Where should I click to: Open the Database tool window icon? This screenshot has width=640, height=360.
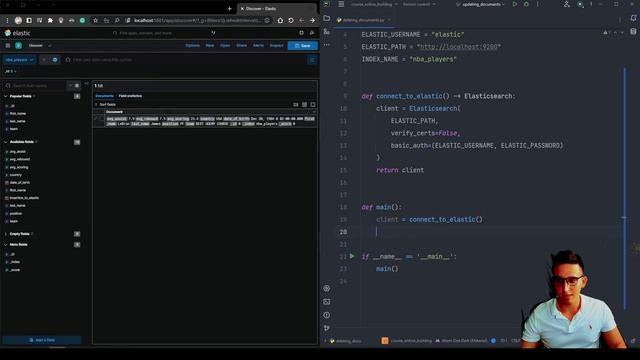[x=633, y=31]
